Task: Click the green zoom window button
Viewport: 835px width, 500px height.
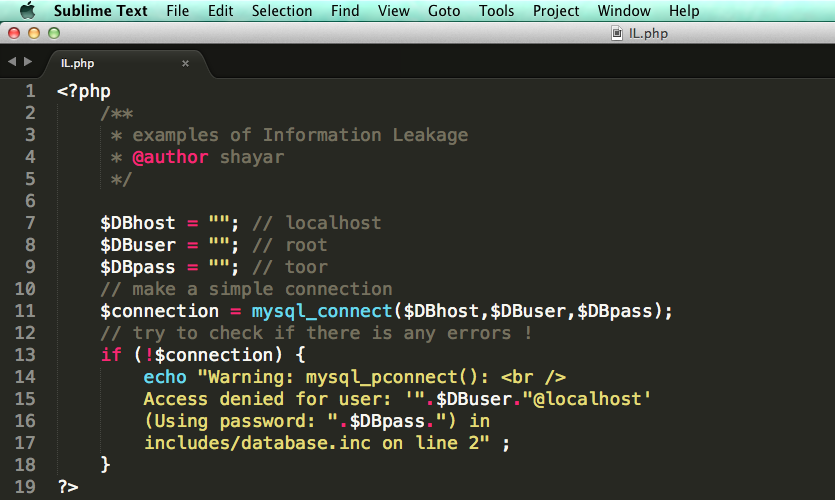Action: click(x=54, y=33)
